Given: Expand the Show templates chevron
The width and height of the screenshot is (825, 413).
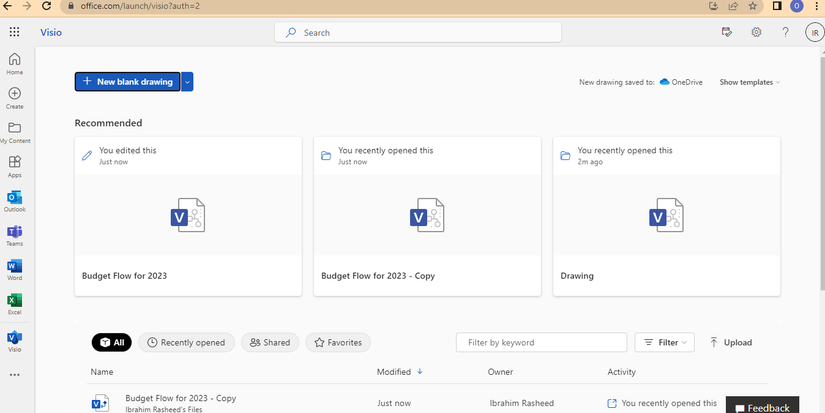Looking at the screenshot, I should point(778,82).
